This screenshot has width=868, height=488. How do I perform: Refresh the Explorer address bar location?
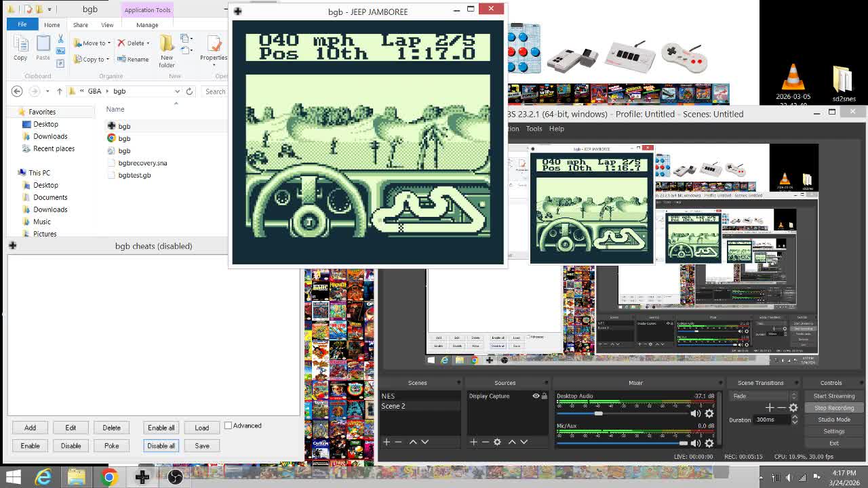pos(189,91)
